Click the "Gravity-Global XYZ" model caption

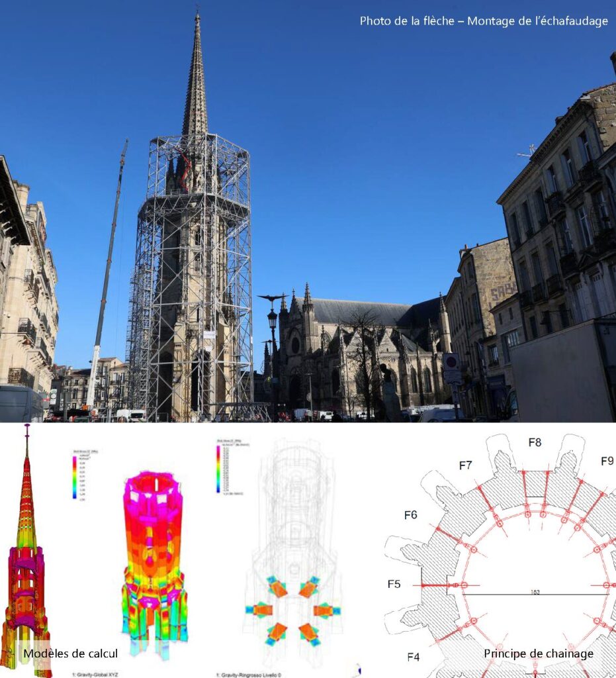(95, 674)
